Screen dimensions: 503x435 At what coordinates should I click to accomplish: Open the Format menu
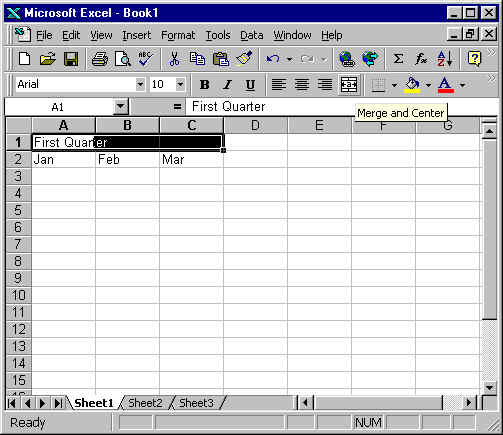tap(178, 35)
